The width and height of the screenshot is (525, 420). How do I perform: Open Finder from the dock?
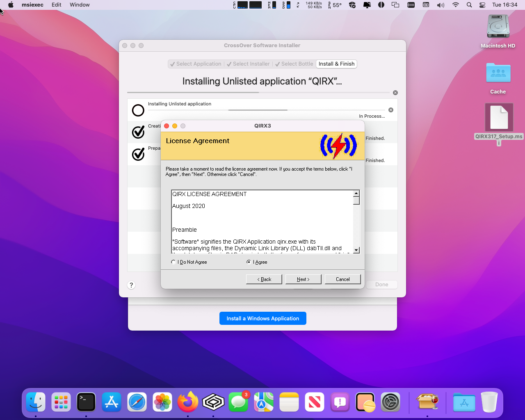coord(36,402)
